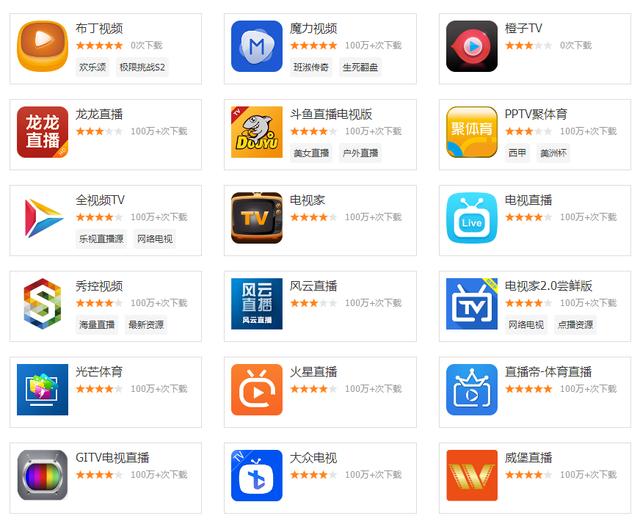Select the 电视家 retro TV icon
The height and width of the screenshot is (524, 640).
point(257,218)
